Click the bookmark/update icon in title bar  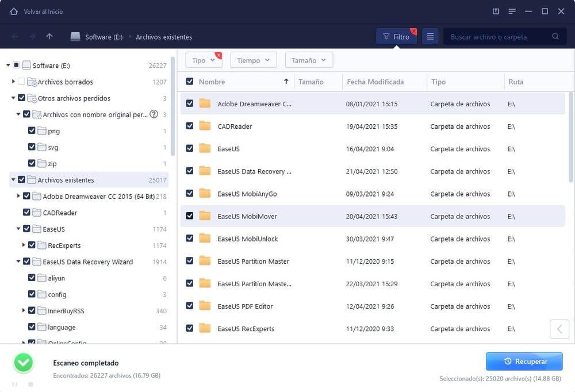[496, 11]
